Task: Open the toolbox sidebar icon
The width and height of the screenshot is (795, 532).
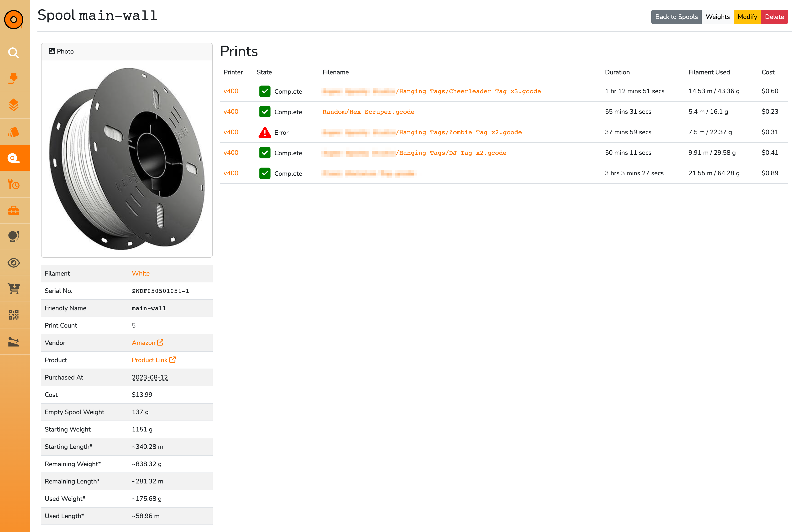Action: pos(14,210)
